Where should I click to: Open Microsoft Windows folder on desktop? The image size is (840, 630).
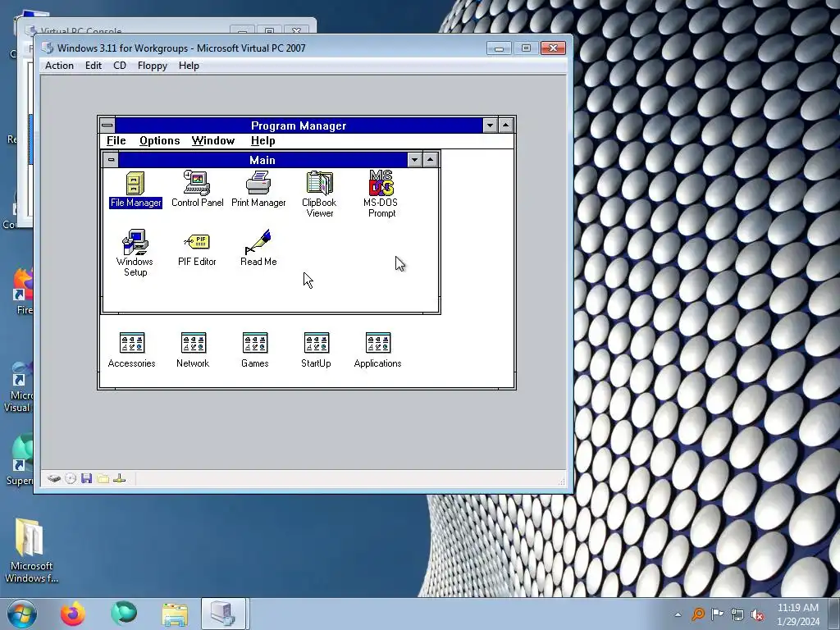[30, 550]
